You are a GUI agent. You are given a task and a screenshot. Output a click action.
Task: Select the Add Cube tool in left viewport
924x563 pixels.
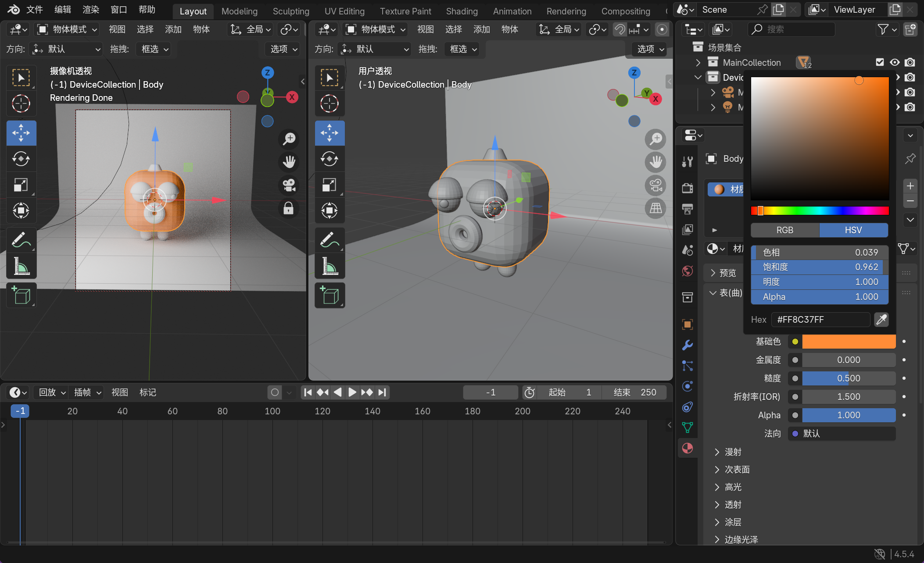pyautogui.click(x=21, y=295)
